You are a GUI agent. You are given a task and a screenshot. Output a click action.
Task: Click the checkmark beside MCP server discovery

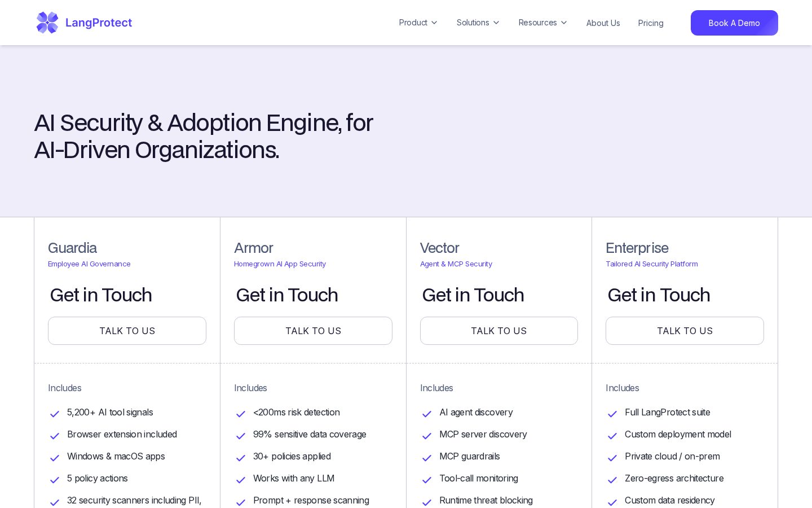coord(427,436)
